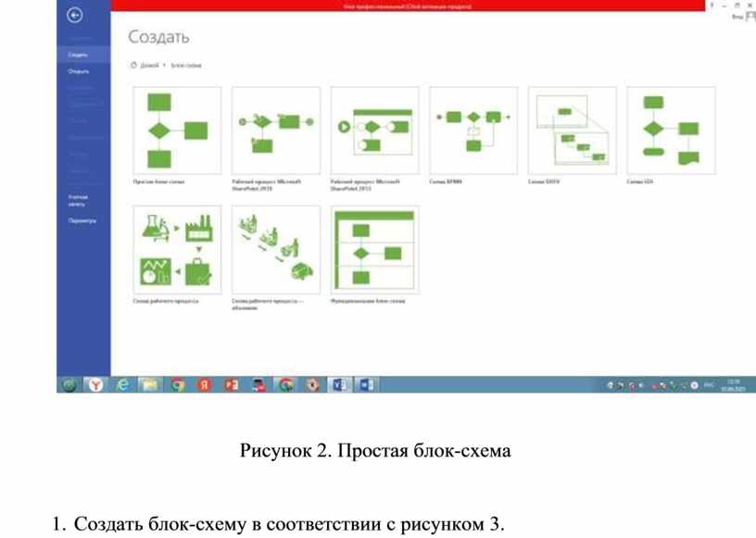The width and height of the screenshot is (756, 538).
Task: Select the SDL diagram template
Action: pos(670,131)
